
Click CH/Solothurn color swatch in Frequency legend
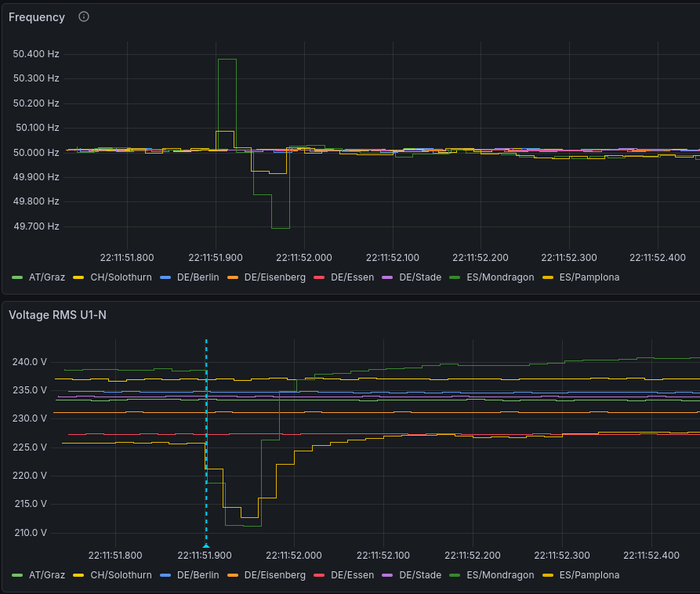click(x=78, y=277)
